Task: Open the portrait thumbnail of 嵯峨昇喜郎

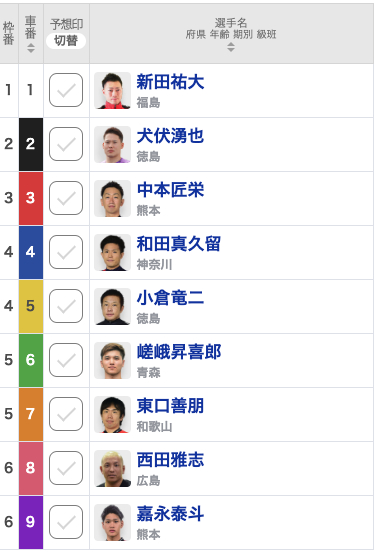Action: [x=113, y=360]
